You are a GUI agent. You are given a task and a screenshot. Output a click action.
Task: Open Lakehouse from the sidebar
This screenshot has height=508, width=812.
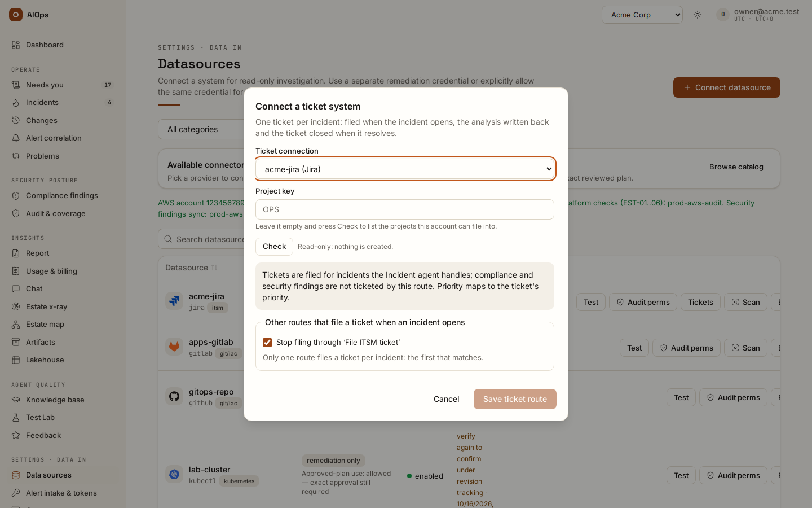pos(63,360)
